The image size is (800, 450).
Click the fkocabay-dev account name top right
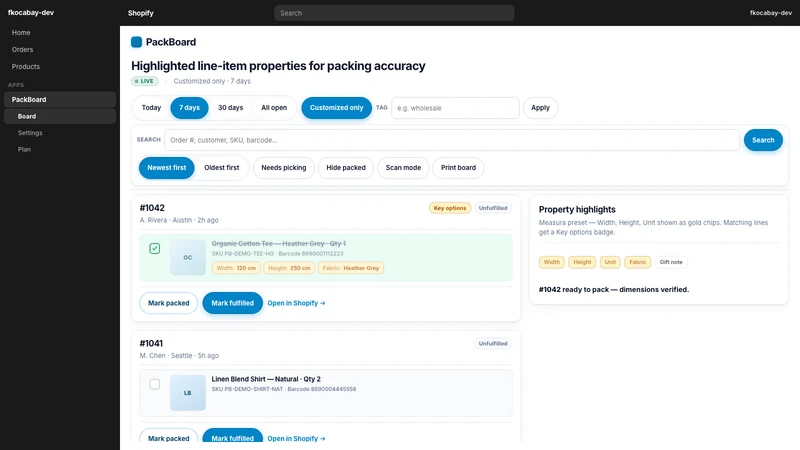[770, 13]
